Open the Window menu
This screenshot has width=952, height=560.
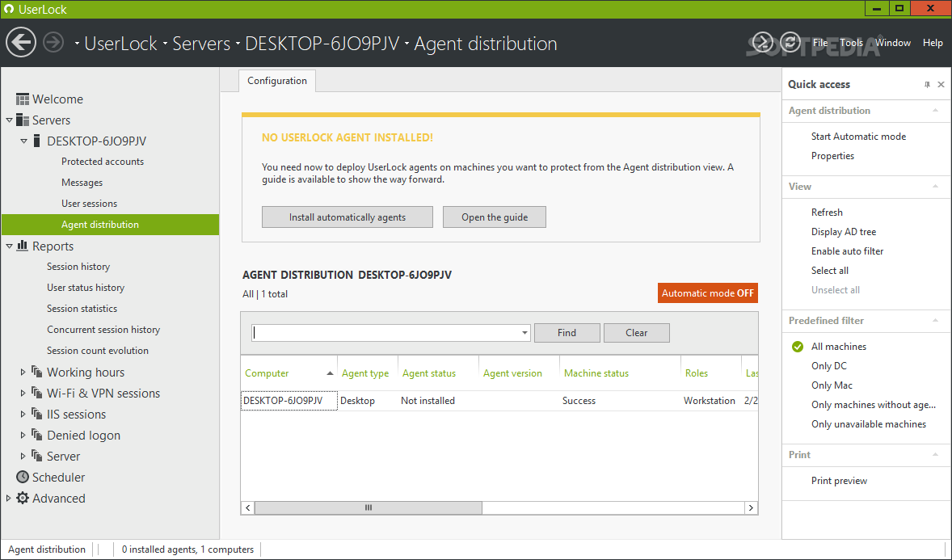[x=892, y=43]
